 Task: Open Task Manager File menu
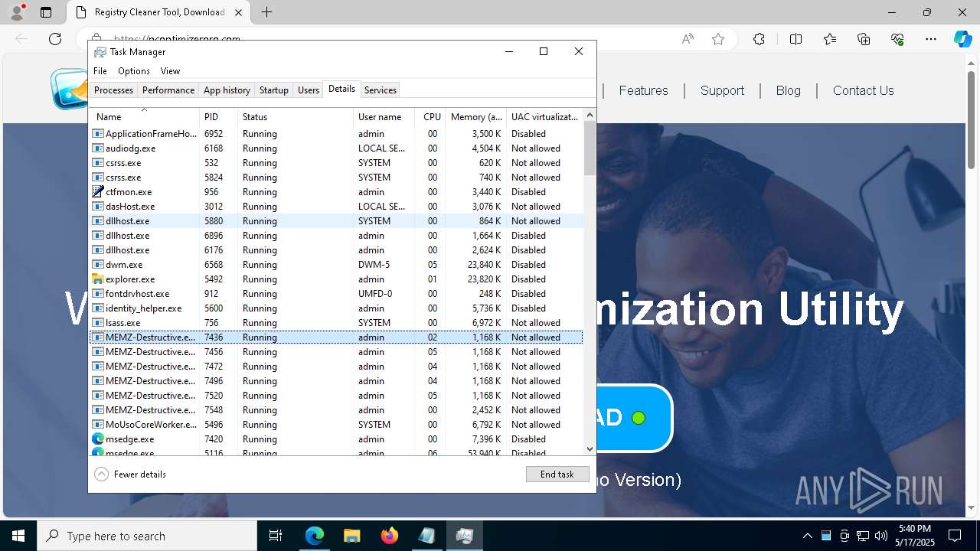point(100,70)
